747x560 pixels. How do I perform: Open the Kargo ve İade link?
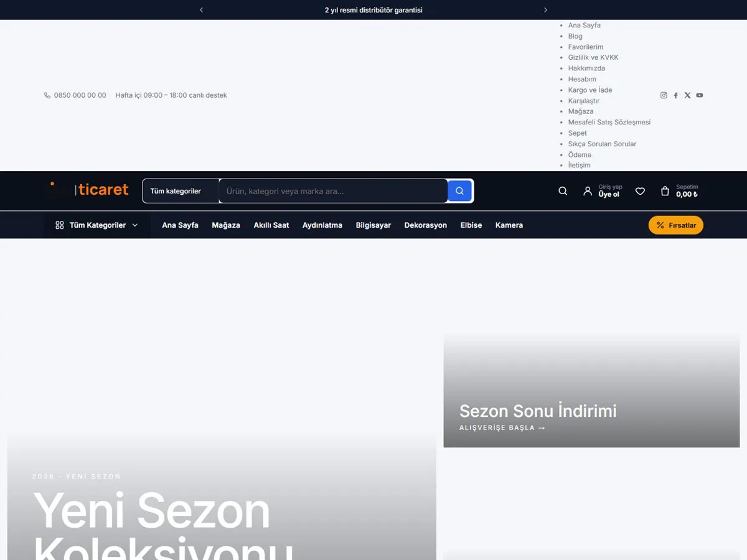(x=590, y=90)
